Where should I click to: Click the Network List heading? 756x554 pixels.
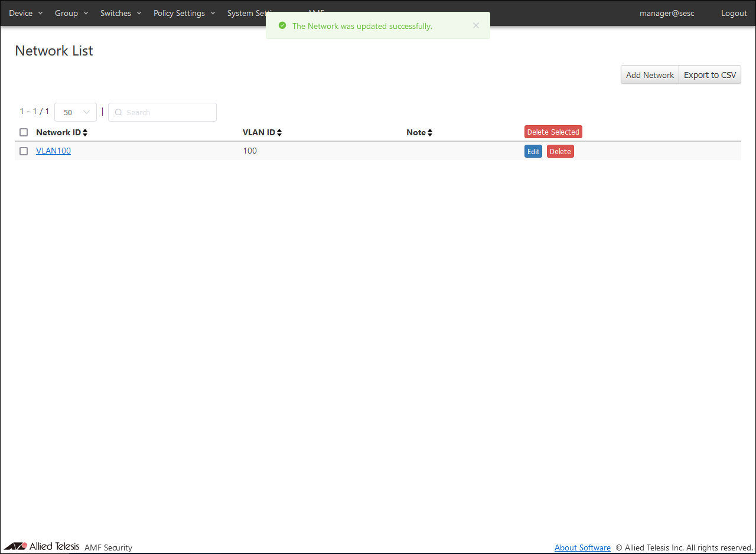[x=54, y=51]
